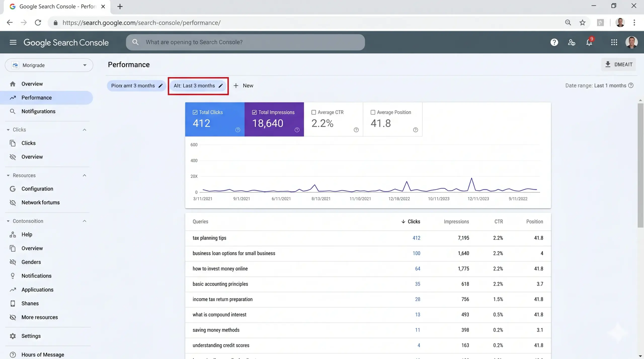Click the browser address bar URL
644x359 pixels.
pyautogui.click(x=142, y=23)
